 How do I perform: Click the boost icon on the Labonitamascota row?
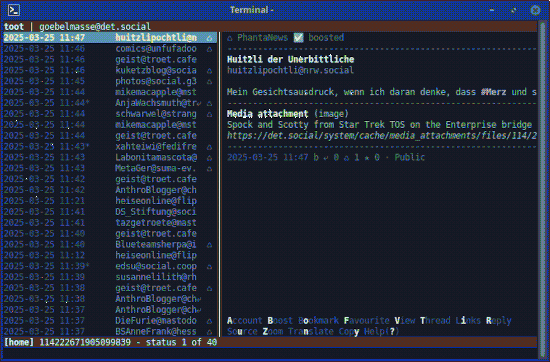[x=209, y=157]
